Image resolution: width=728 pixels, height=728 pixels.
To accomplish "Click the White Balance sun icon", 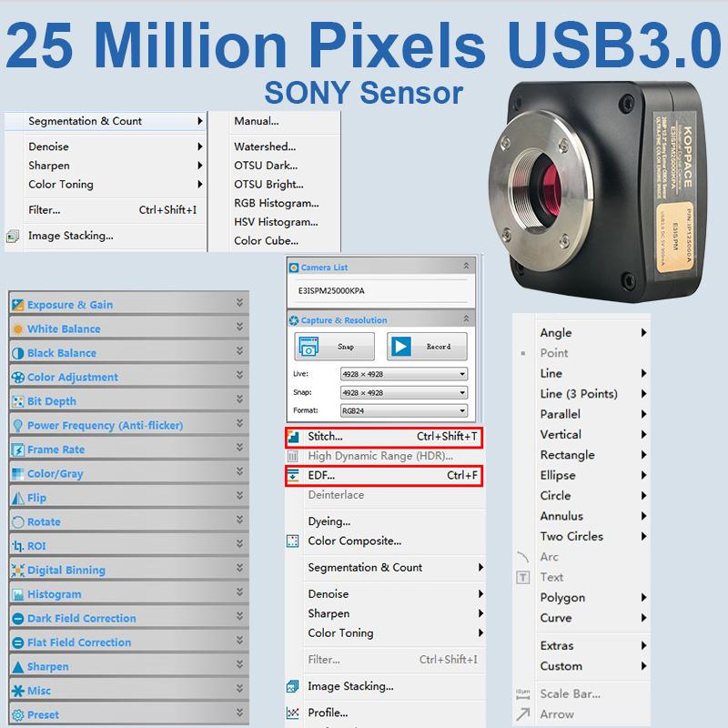I will (x=18, y=329).
